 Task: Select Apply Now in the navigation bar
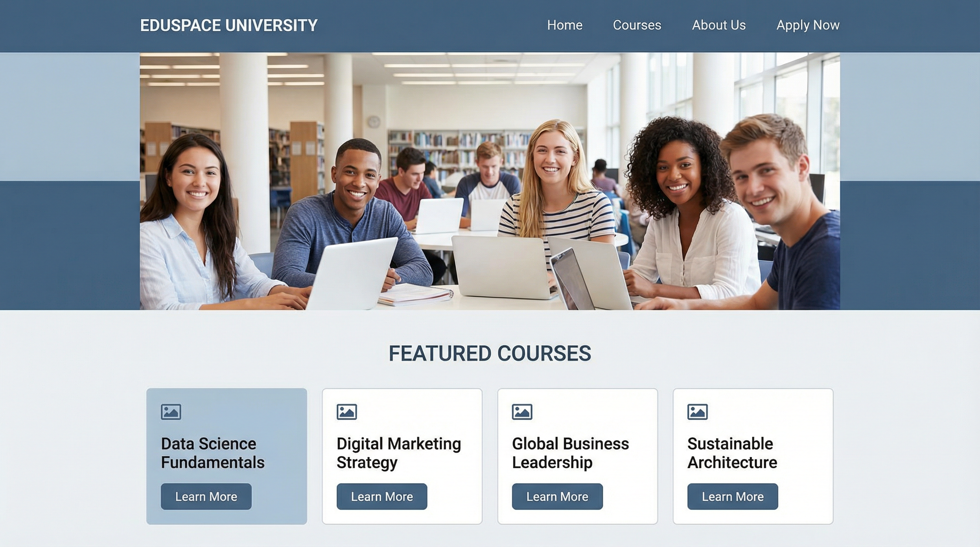tap(808, 25)
